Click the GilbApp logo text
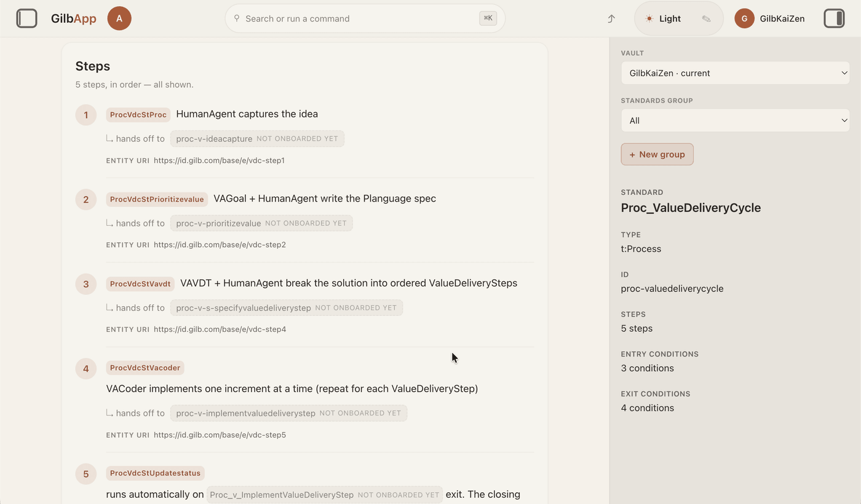The height and width of the screenshot is (504, 861). (x=74, y=18)
